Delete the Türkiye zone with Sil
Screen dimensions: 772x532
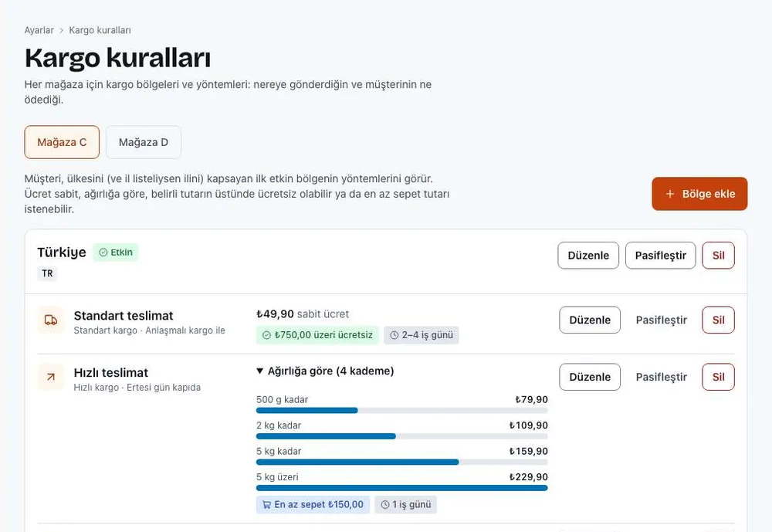pos(718,255)
